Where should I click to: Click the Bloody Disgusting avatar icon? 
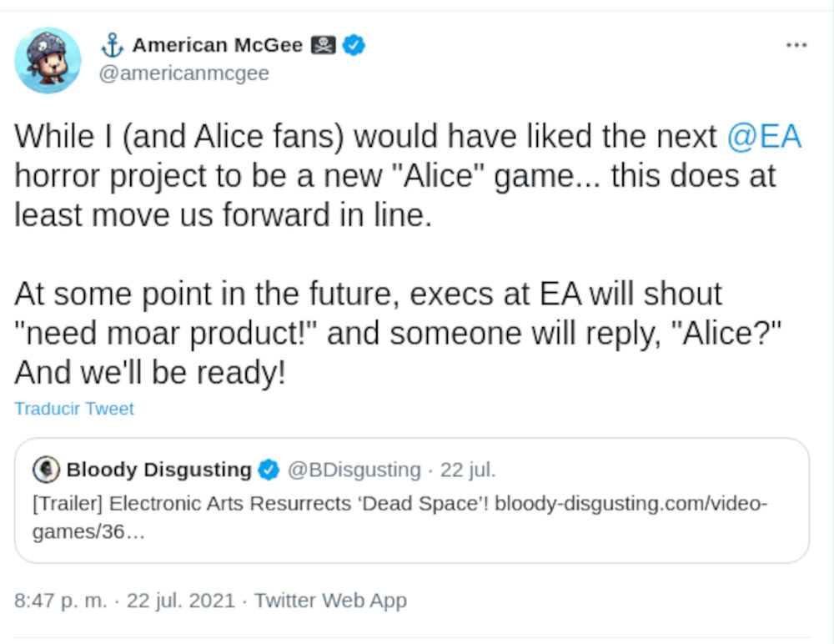tap(47, 470)
